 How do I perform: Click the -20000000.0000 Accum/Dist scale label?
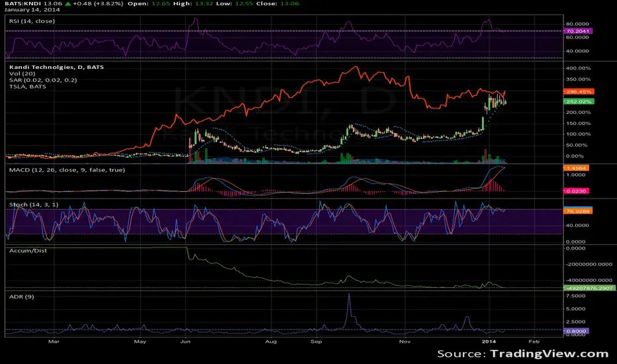click(589, 264)
